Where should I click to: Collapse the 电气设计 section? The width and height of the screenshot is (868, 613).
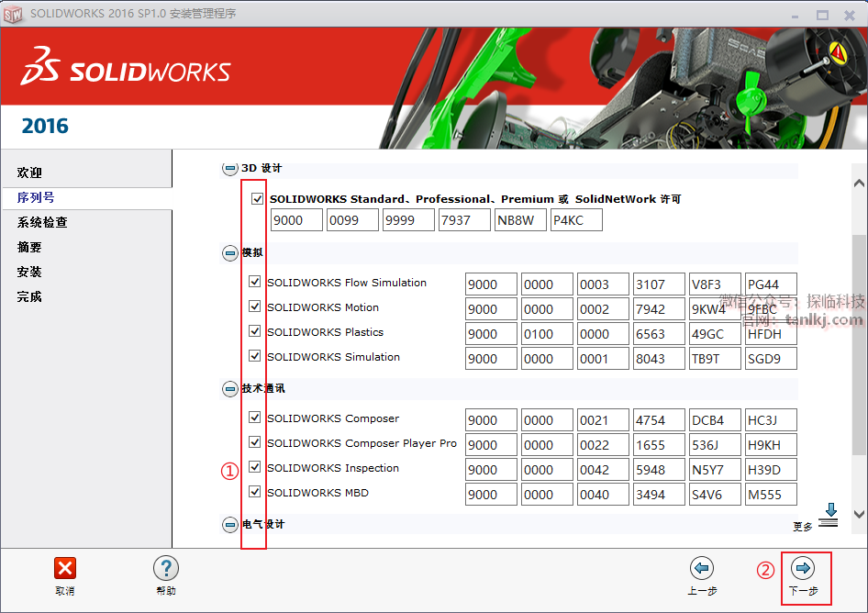point(229,525)
